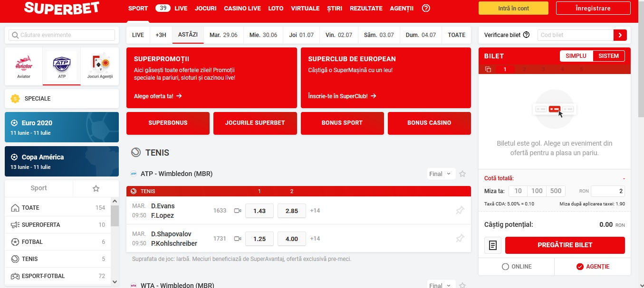Set stake preset to 100
Image resolution: width=644 pixels, height=288 pixels.
point(537,191)
